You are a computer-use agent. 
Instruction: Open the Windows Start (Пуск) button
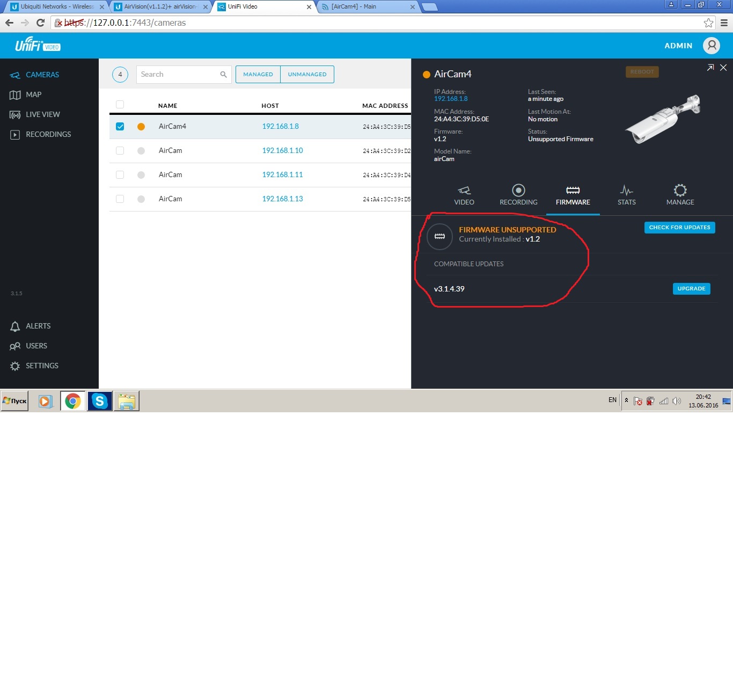14,401
